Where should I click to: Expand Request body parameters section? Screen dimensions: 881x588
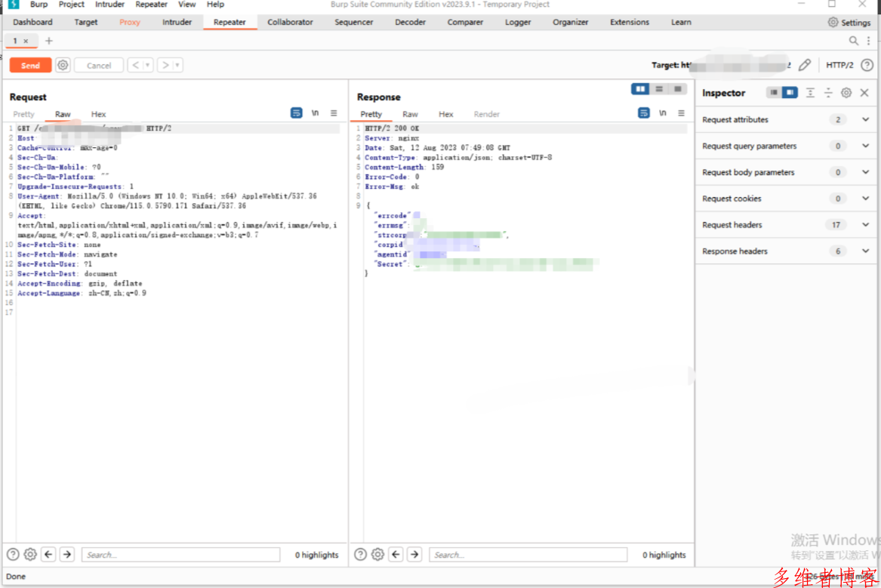click(x=786, y=172)
